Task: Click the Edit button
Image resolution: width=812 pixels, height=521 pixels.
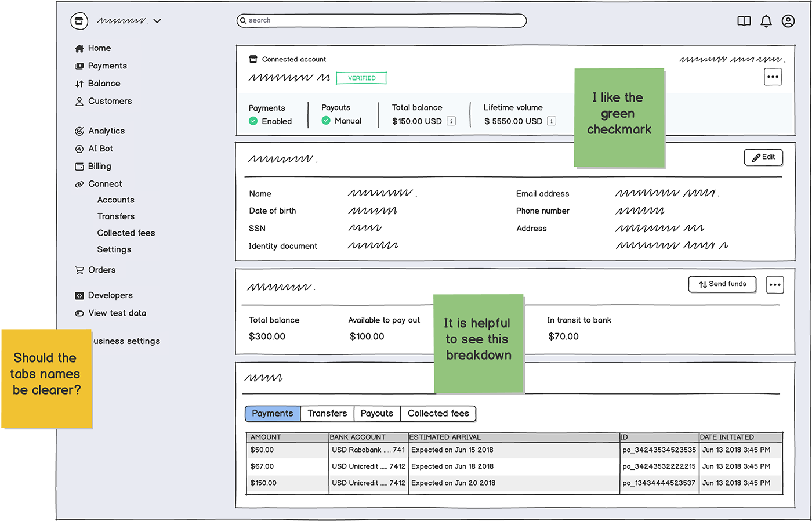Action: click(763, 157)
